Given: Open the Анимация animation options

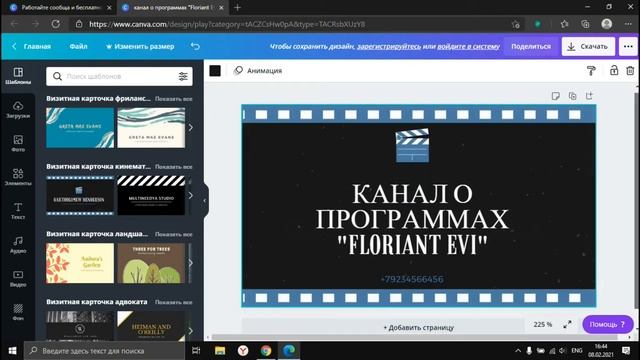Looking at the screenshot, I should click(x=258, y=71).
